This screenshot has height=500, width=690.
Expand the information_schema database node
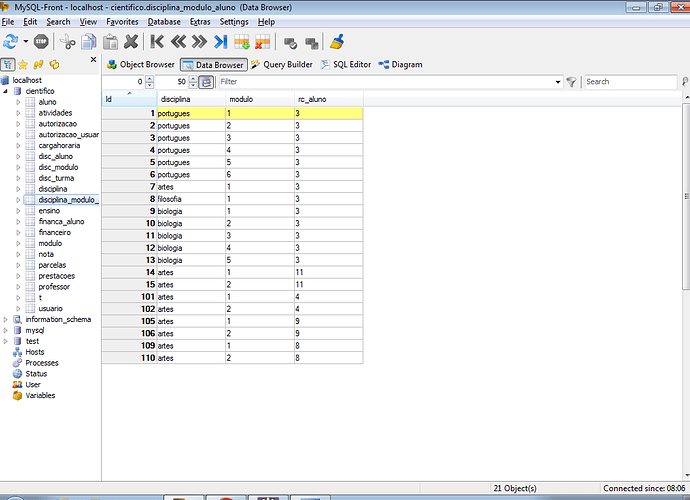[x=6, y=320]
